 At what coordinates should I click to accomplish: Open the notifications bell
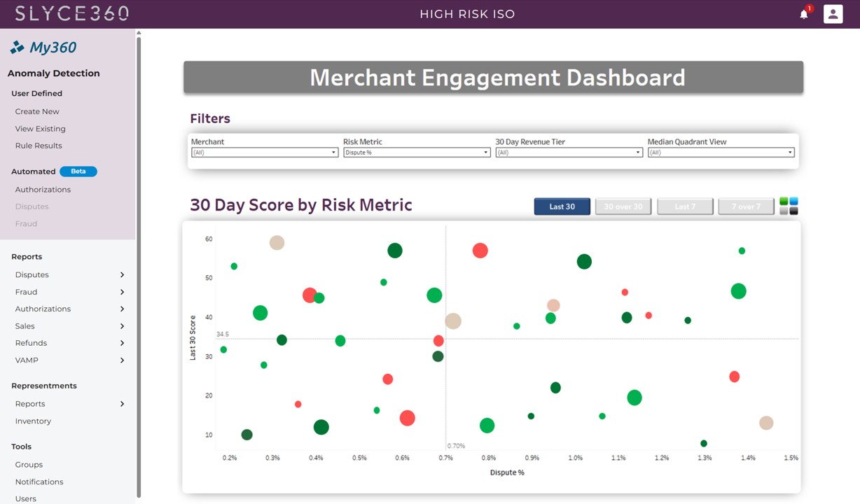point(803,14)
